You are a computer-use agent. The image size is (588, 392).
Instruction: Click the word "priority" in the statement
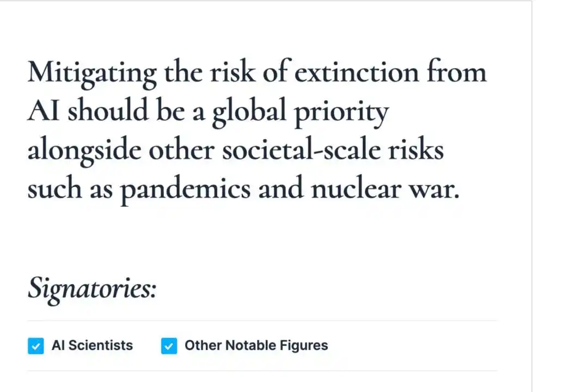(342, 112)
